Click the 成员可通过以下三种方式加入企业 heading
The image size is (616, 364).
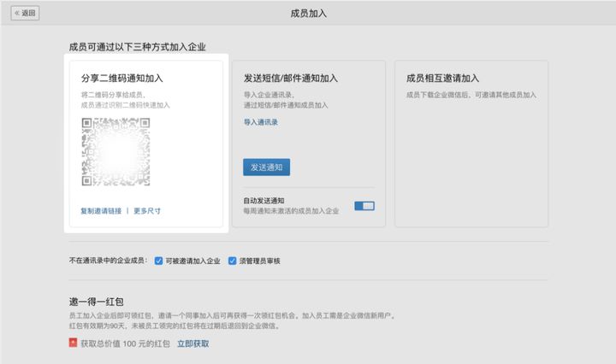click(137, 47)
